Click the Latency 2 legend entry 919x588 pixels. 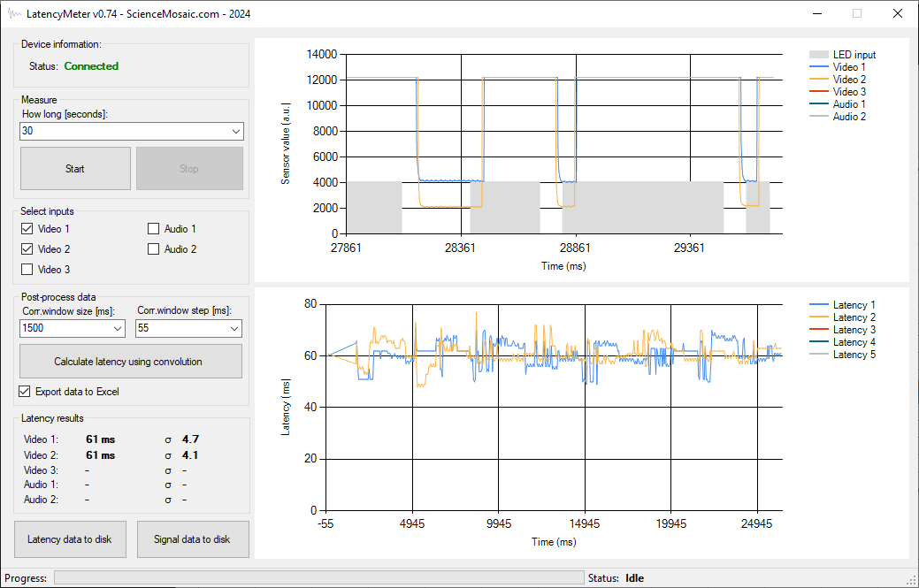tap(850, 317)
